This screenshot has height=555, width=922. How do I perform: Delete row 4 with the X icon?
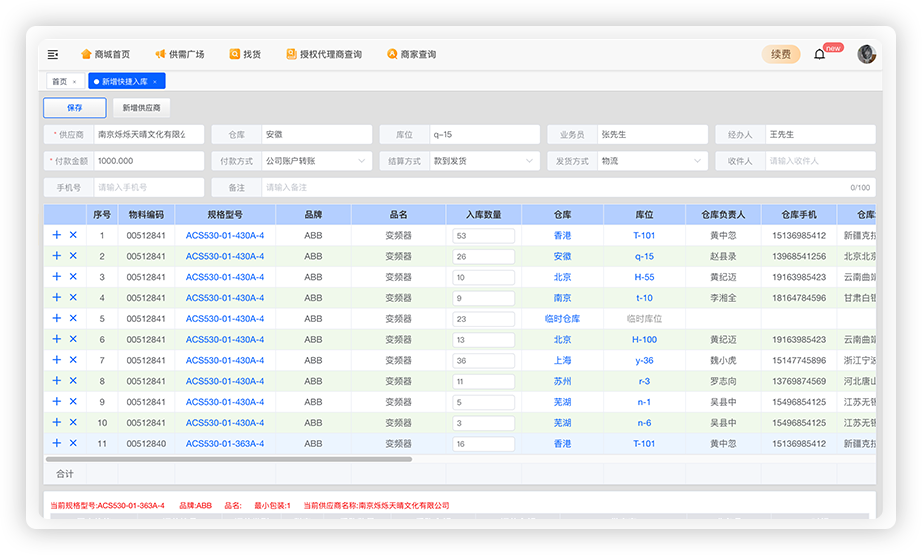pos(73,297)
